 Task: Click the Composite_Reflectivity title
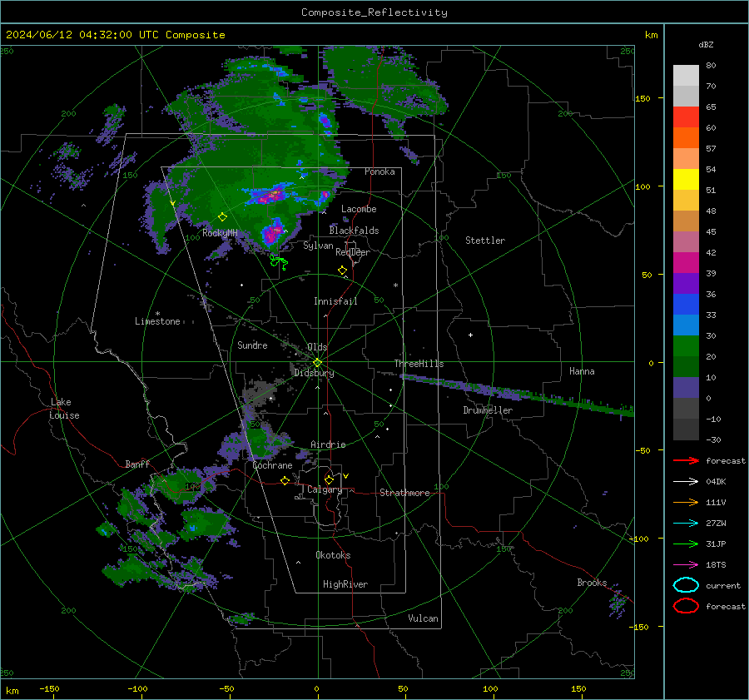coord(374,12)
